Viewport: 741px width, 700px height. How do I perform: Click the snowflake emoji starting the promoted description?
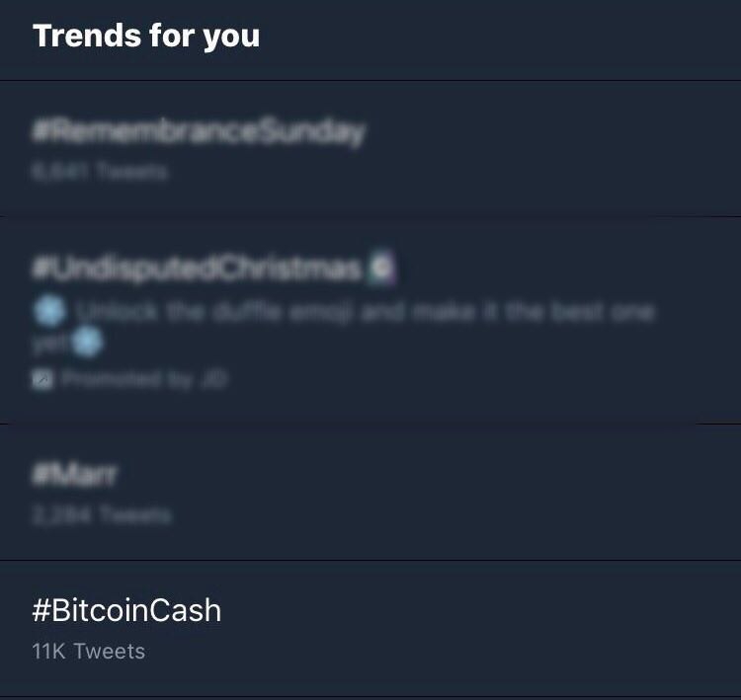49,311
